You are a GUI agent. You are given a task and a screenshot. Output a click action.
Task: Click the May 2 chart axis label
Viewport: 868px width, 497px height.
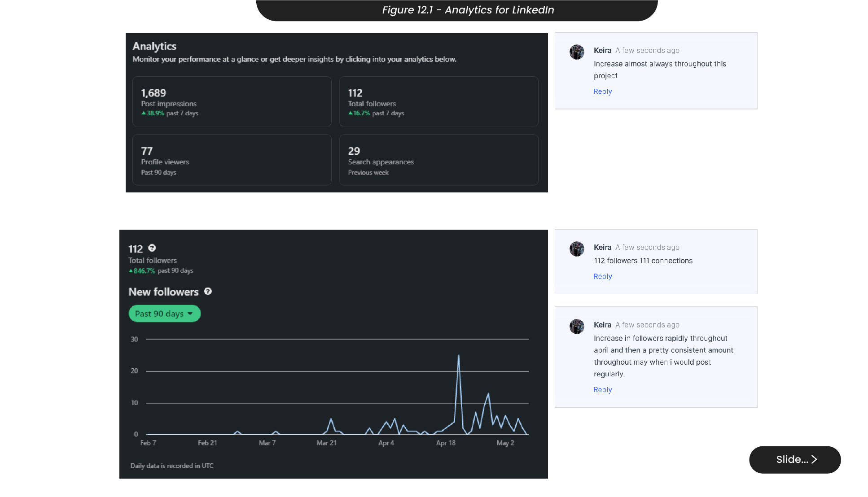pos(505,443)
